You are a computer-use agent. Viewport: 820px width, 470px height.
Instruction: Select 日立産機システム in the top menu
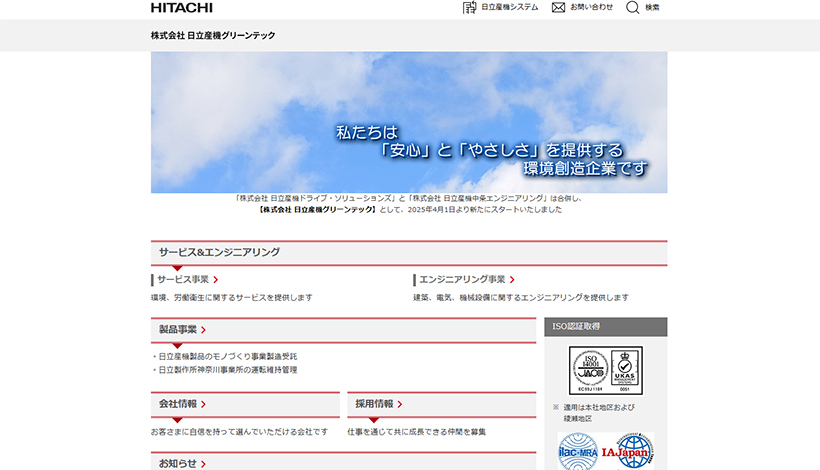(x=509, y=8)
